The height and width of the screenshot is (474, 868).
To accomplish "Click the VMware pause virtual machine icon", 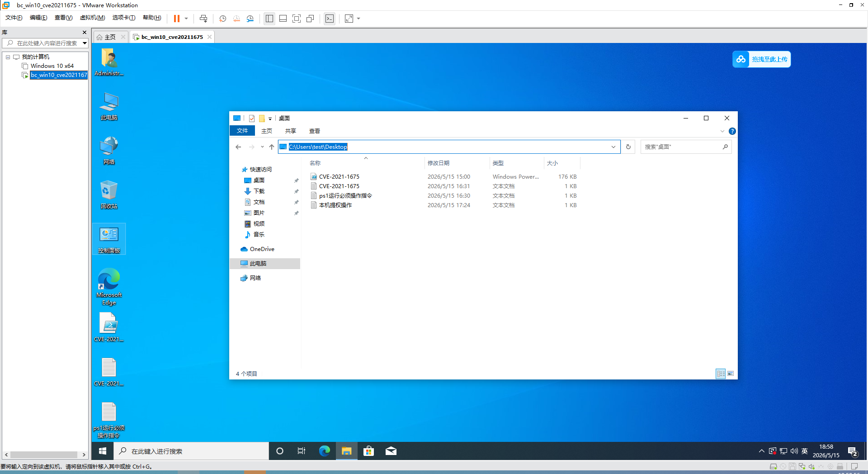I will [177, 19].
